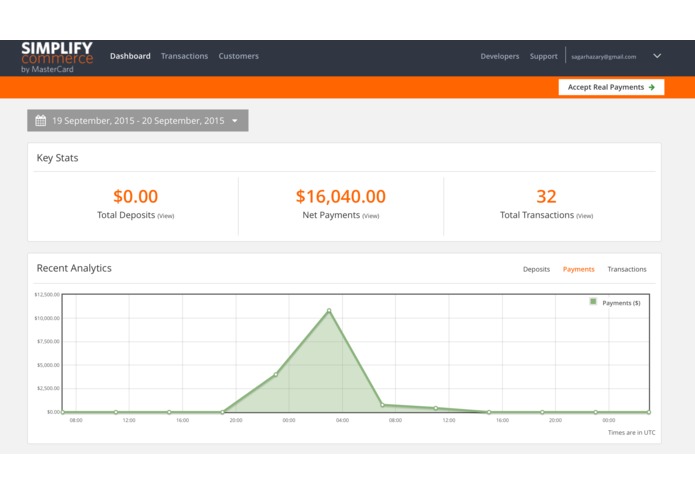Click the $10,000.00 axis label
695x494 pixels.
point(47,318)
